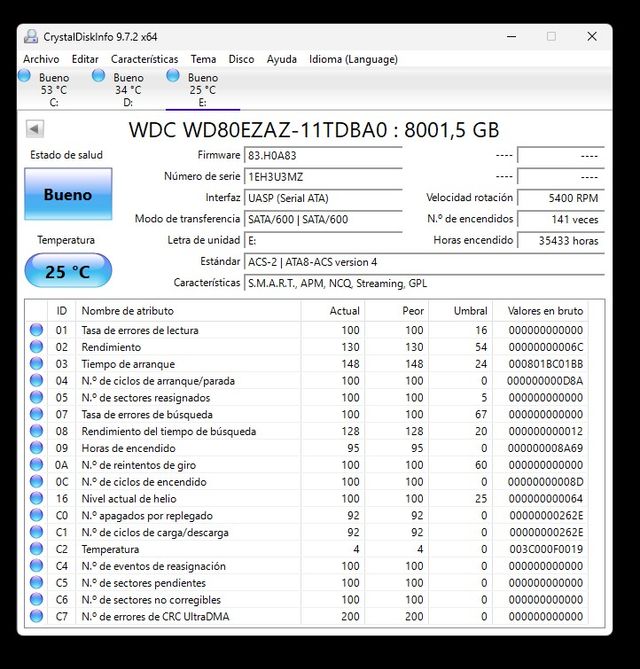The height and width of the screenshot is (669, 640).
Task: Click the blue status orb for drive C:
Action: point(24,76)
